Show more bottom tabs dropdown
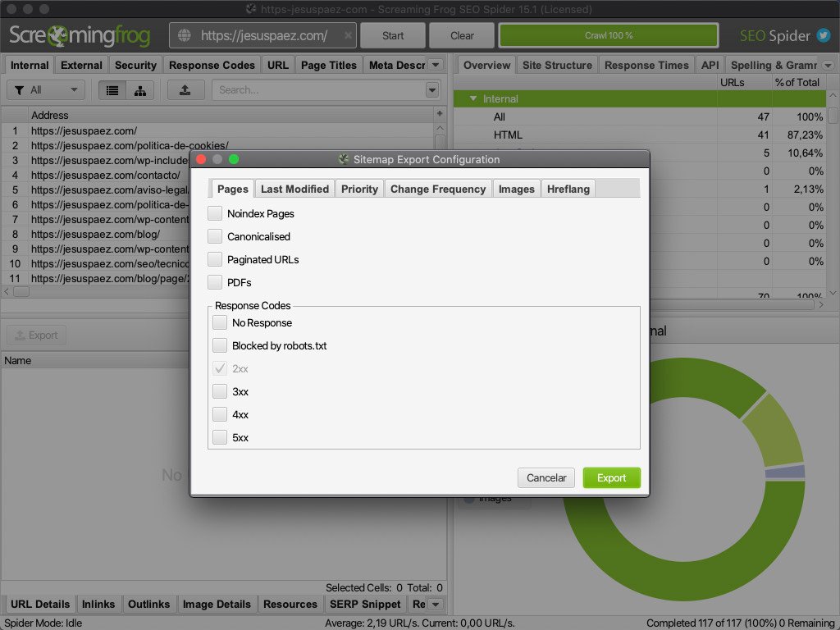This screenshot has height=630, width=840. coord(436,605)
